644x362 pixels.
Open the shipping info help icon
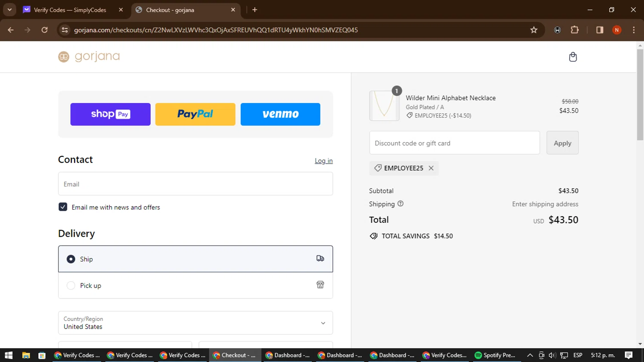point(401,204)
